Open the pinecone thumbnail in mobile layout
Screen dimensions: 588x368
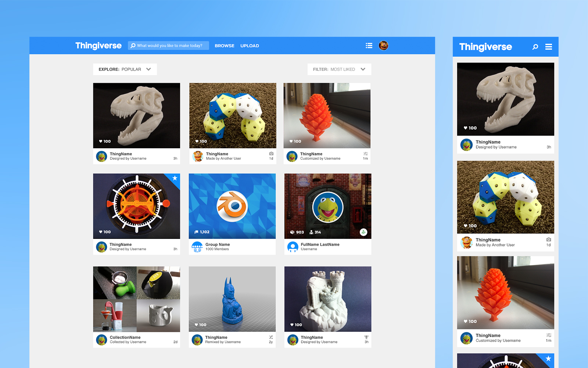(506, 293)
